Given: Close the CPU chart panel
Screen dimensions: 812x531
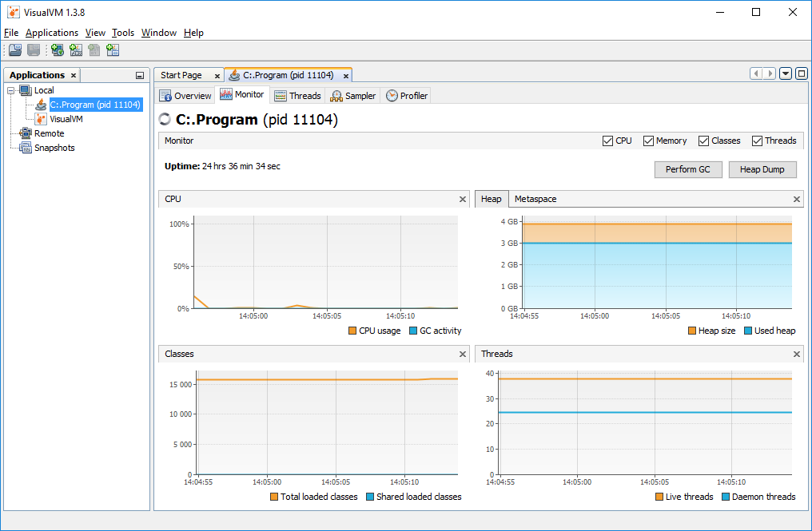Looking at the screenshot, I should pyautogui.click(x=463, y=200).
